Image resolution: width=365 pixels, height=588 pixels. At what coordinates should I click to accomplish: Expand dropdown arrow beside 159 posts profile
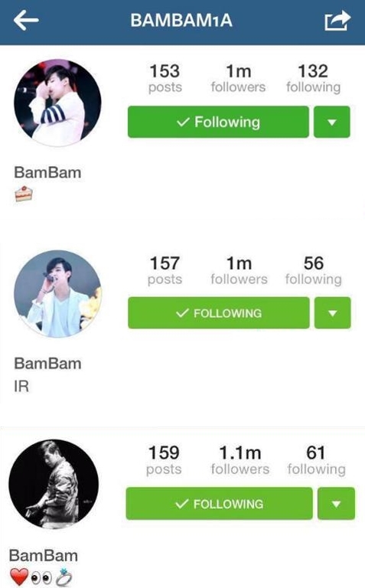click(336, 503)
